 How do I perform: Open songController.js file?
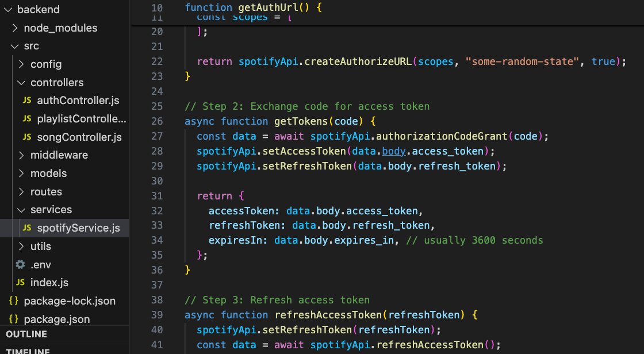tap(79, 137)
